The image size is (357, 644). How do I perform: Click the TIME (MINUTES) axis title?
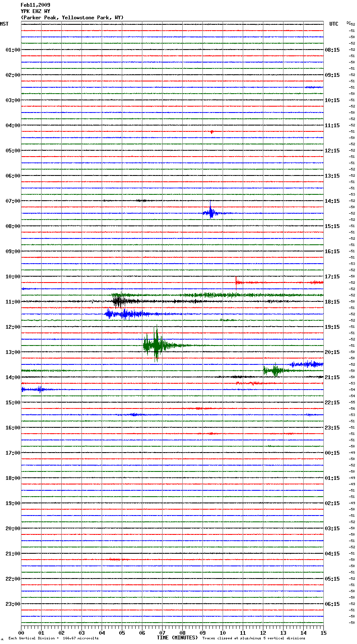177,638
